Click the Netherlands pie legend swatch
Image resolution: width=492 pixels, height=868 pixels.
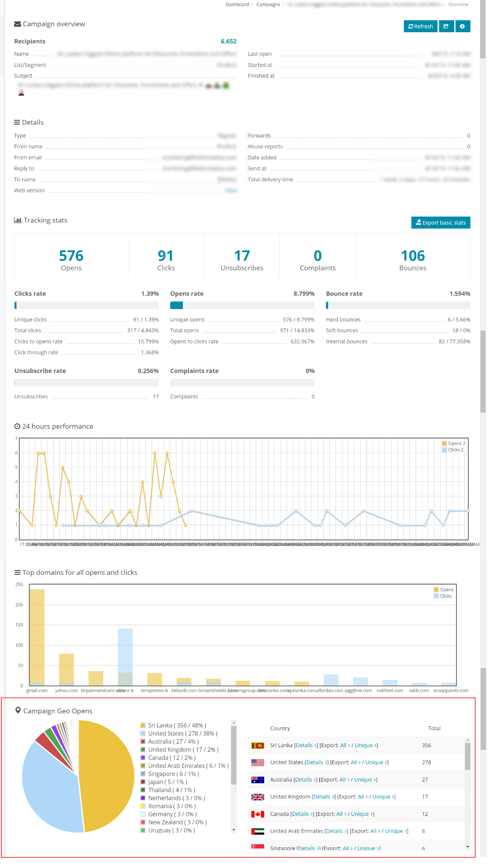143,798
